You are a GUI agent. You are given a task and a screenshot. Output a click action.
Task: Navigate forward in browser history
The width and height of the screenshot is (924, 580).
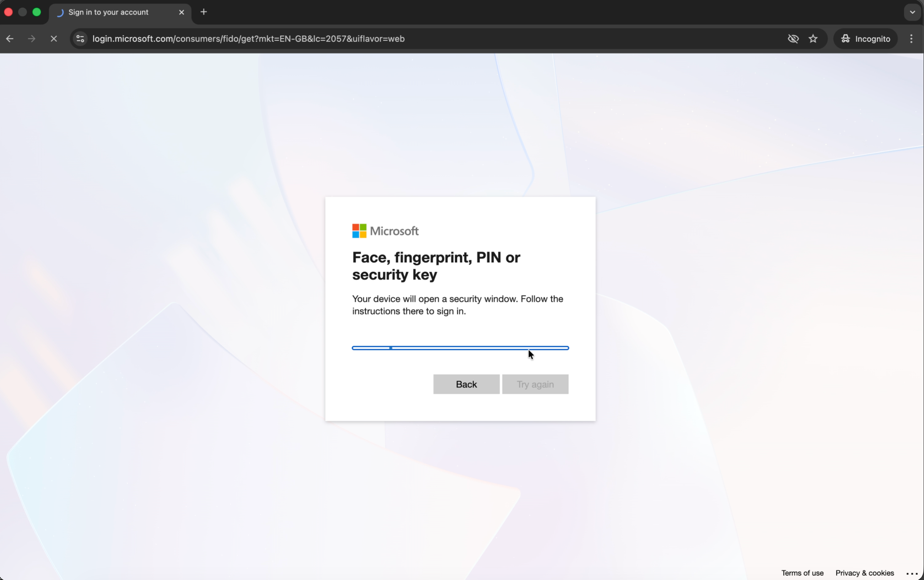pos(31,39)
